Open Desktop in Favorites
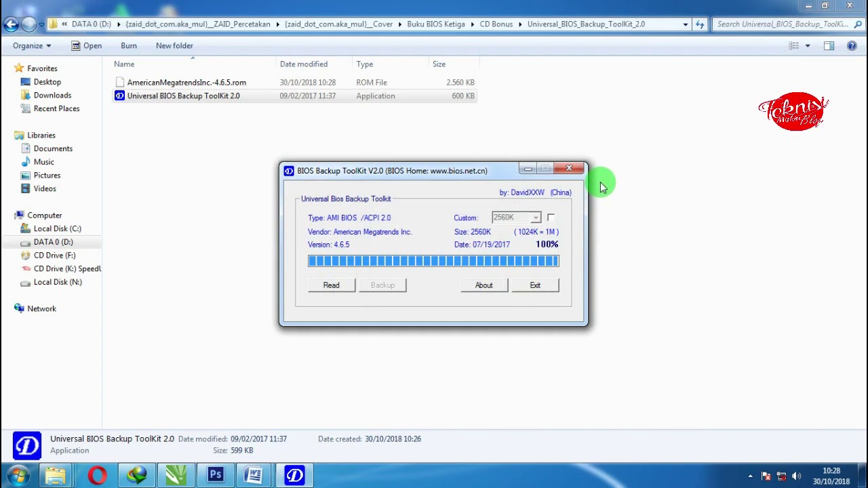This screenshot has height=488, width=868. [47, 82]
